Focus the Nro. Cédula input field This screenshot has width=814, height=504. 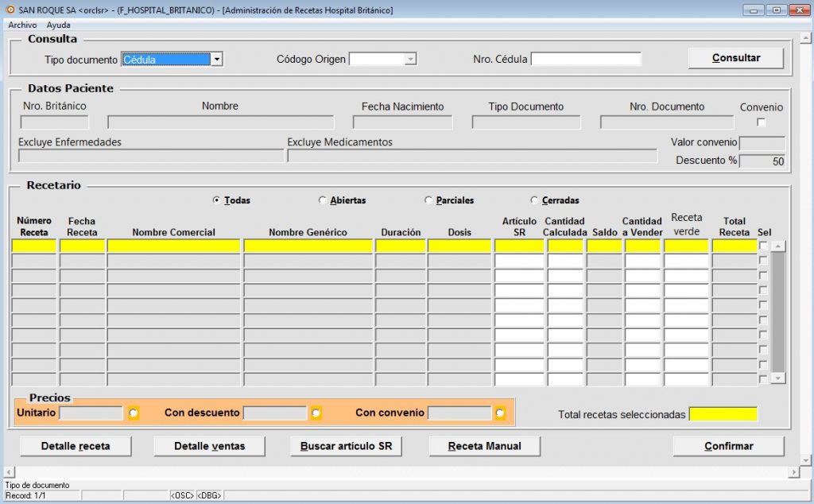(586, 59)
